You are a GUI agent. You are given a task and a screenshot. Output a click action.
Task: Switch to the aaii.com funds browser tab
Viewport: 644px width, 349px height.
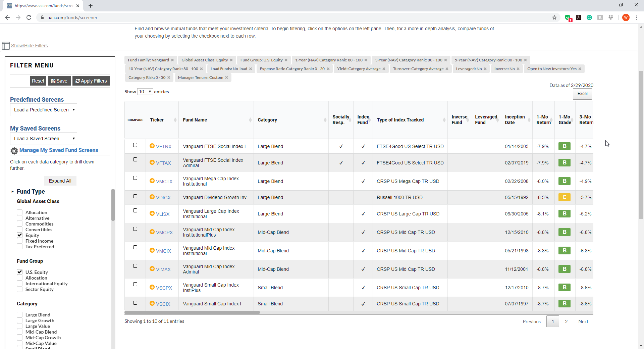(44, 6)
